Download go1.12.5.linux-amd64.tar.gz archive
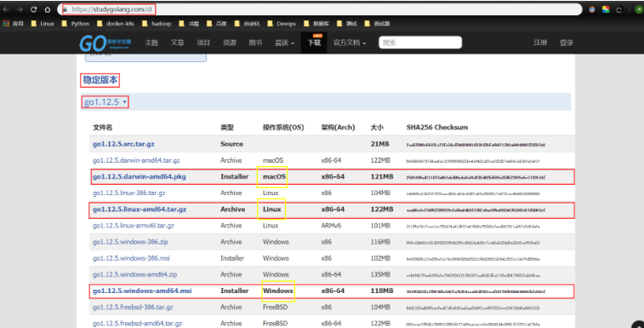This screenshot has height=328, width=644. 140,210
